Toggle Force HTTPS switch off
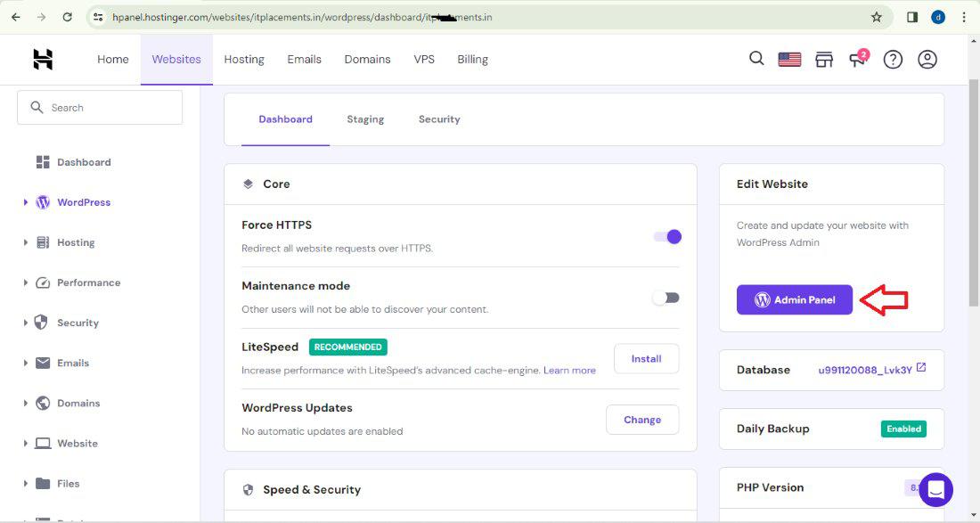Viewport: 980px width, 523px height. 667,237
